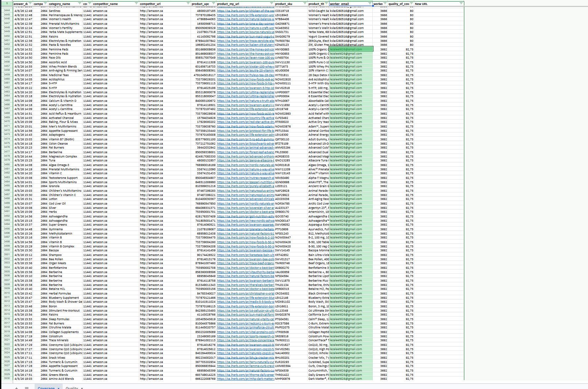Open filter icon for competitor_name column
The height and width of the screenshot is (389, 588).
click(137, 4)
